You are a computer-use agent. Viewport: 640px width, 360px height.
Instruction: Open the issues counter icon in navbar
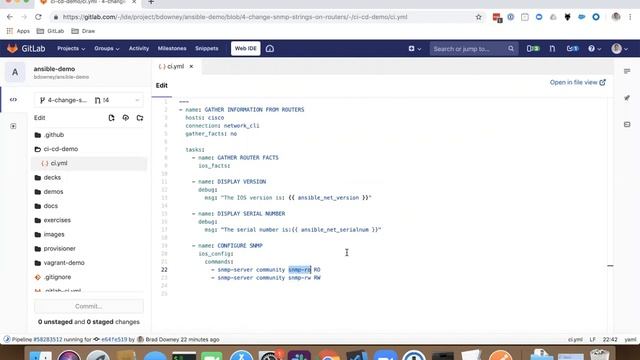(533, 49)
